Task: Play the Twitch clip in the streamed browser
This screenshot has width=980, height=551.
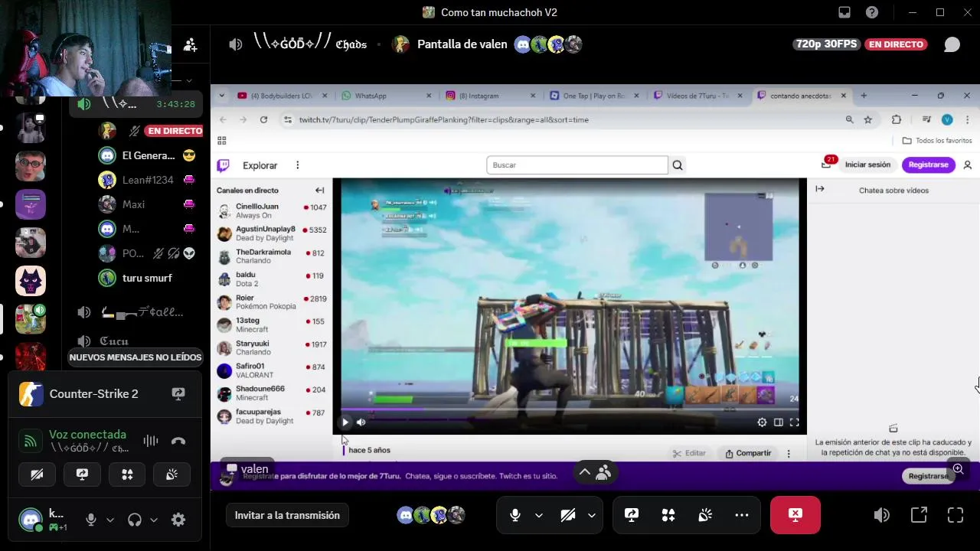Action: tap(345, 422)
